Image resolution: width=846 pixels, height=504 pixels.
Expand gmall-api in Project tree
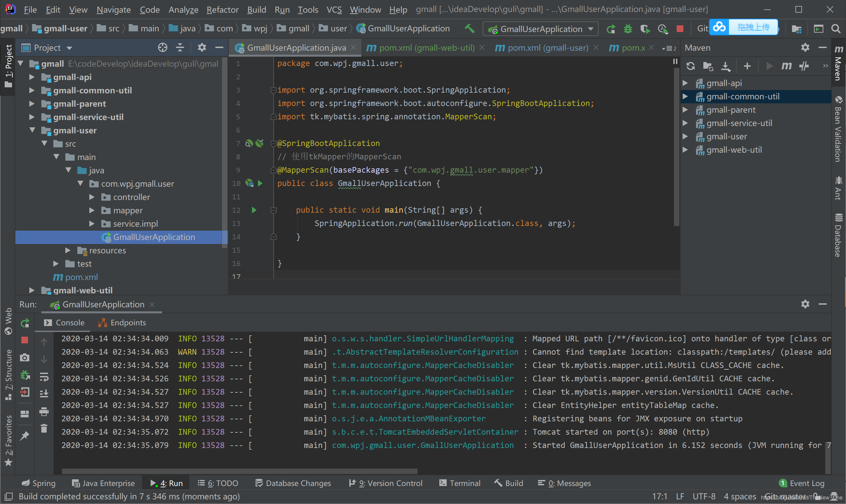(32, 77)
